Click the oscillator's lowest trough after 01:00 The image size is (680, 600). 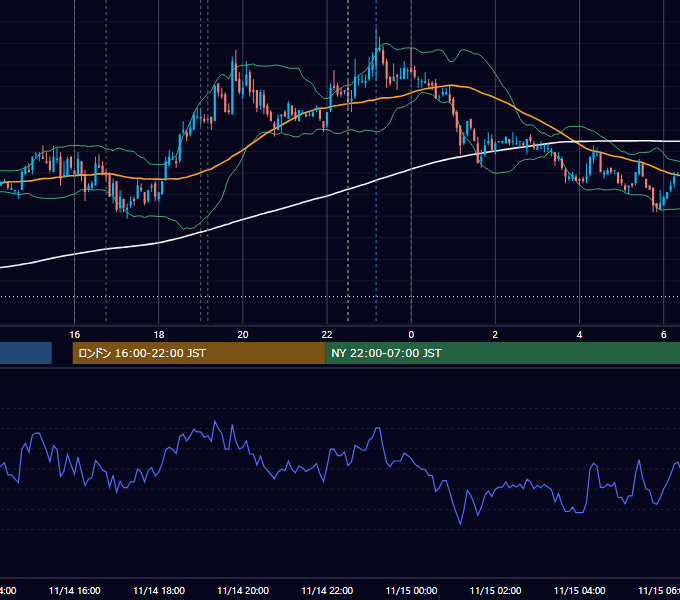click(x=460, y=524)
